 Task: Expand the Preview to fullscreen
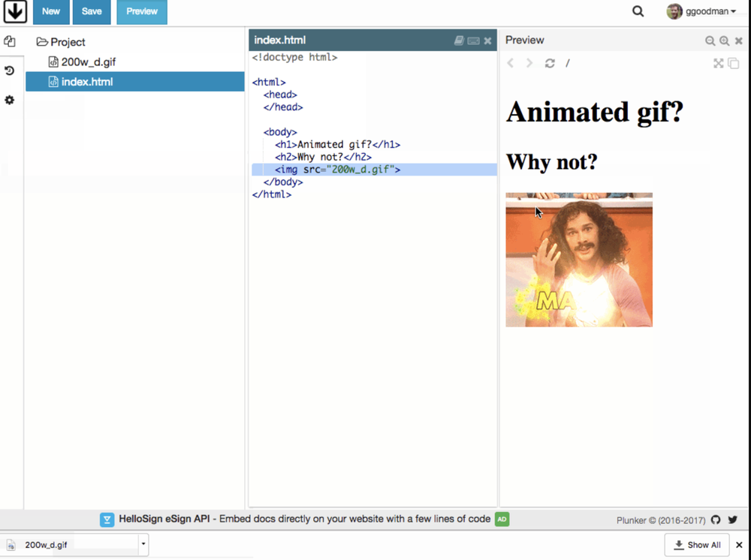719,64
